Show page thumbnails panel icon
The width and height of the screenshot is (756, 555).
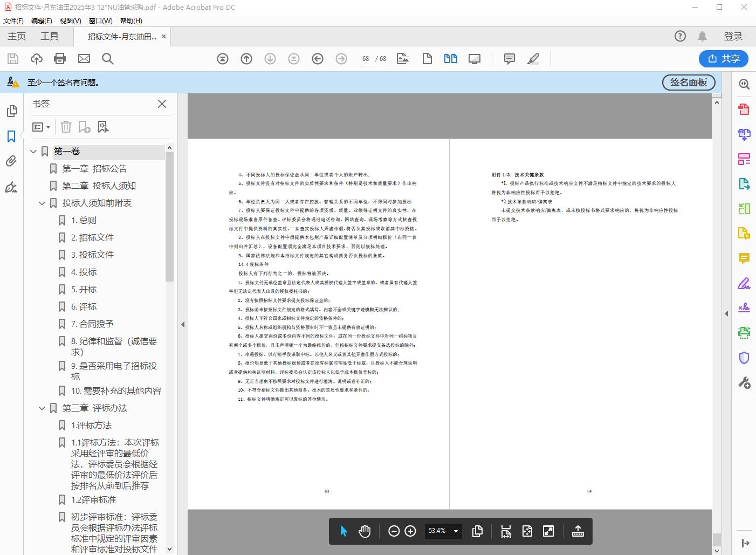(x=11, y=111)
